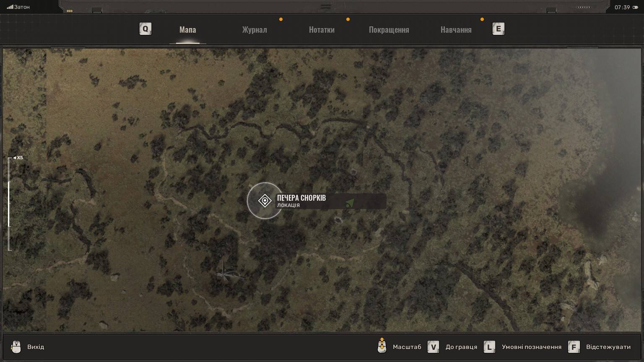The height and width of the screenshot is (362, 644).
Task: Click the green player arrow marker
Action: pos(350,203)
